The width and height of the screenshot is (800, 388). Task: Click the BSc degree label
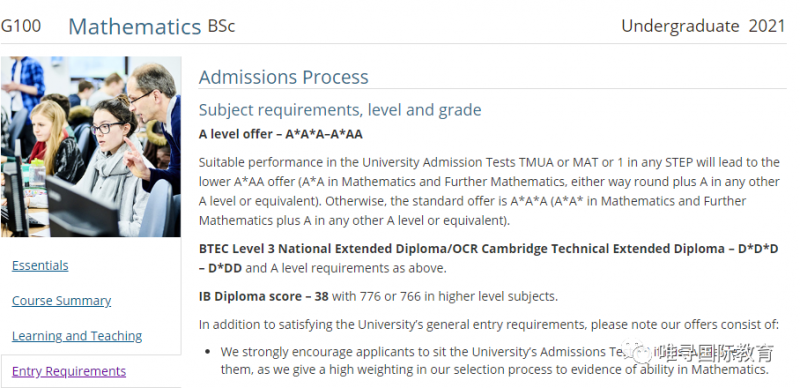221,27
